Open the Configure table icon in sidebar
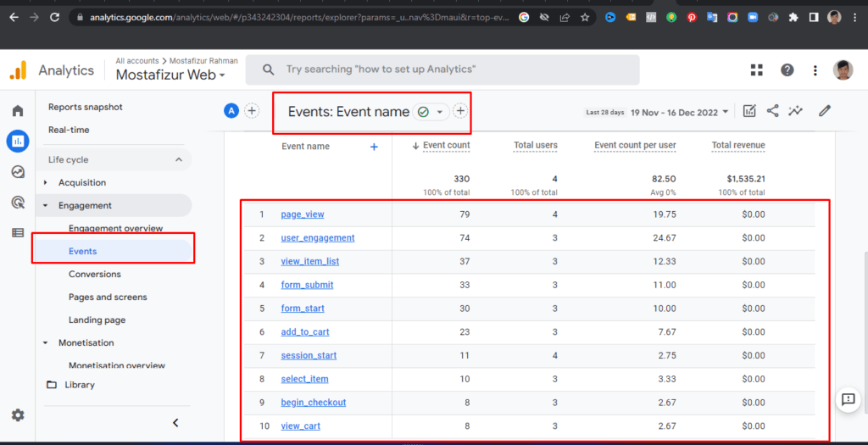This screenshot has height=445, width=868. tap(18, 233)
